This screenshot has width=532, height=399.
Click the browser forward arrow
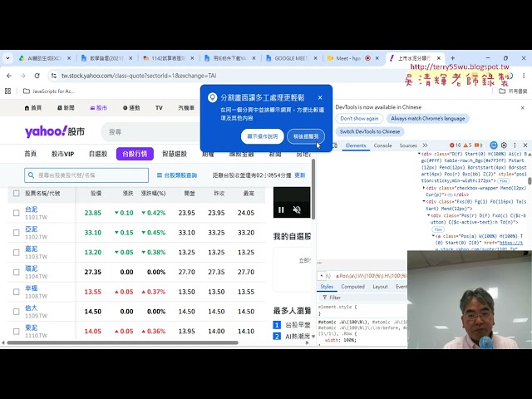click(23, 76)
